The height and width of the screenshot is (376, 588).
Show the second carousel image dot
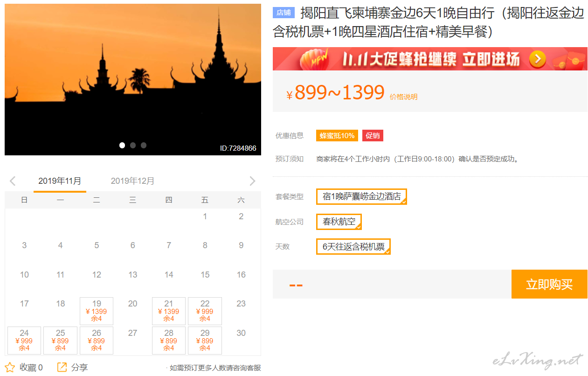coord(133,145)
